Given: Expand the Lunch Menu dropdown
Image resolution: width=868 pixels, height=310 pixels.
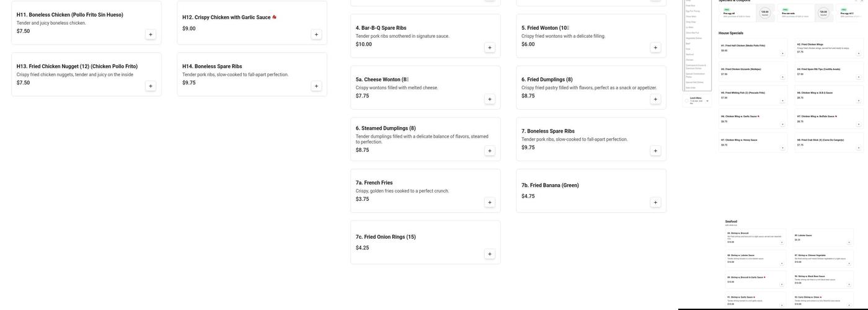Looking at the screenshot, I should (707, 100).
